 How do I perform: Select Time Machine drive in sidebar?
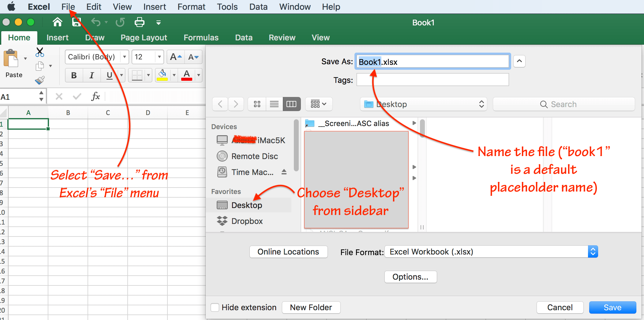245,172
